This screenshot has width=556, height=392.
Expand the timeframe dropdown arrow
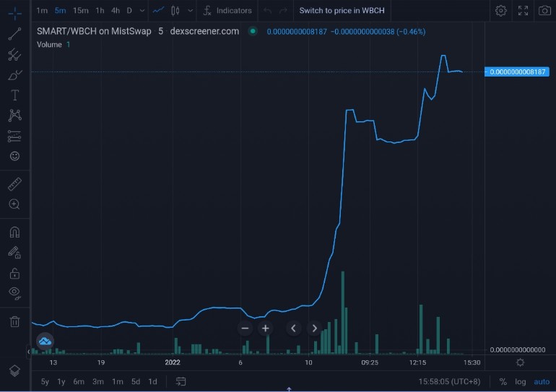pyautogui.click(x=142, y=11)
